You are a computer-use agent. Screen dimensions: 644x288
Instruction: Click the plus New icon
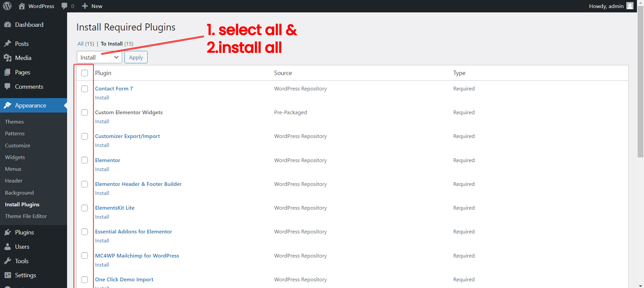pyautogui.click(x=85, y=6)
